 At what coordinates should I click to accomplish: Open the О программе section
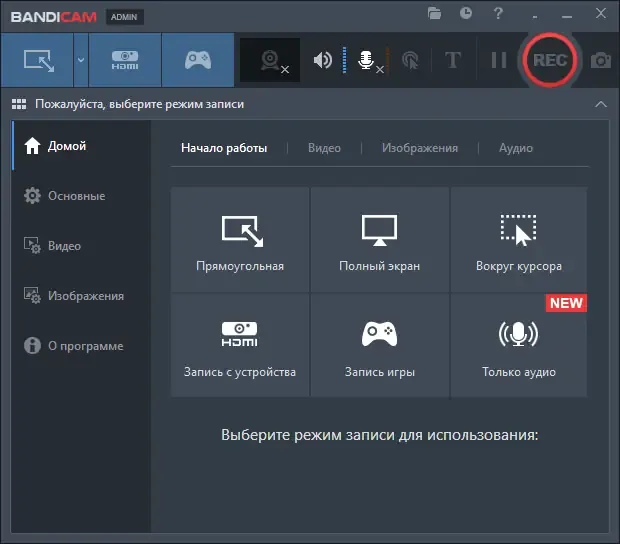click(x=81, y=346)
